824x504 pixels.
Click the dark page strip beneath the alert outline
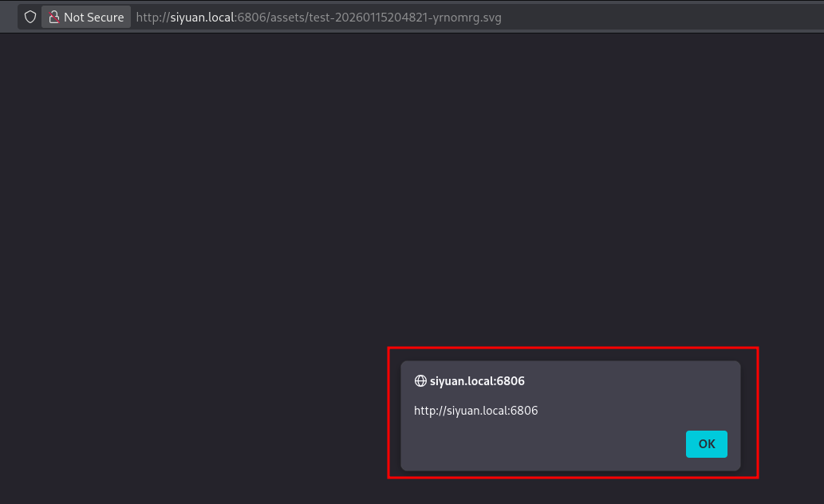click(573, 491)
